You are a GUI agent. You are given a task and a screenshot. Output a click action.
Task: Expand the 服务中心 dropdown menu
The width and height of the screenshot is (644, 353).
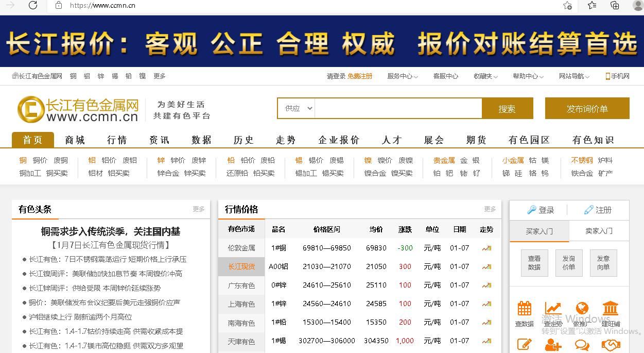click(403, 76)
